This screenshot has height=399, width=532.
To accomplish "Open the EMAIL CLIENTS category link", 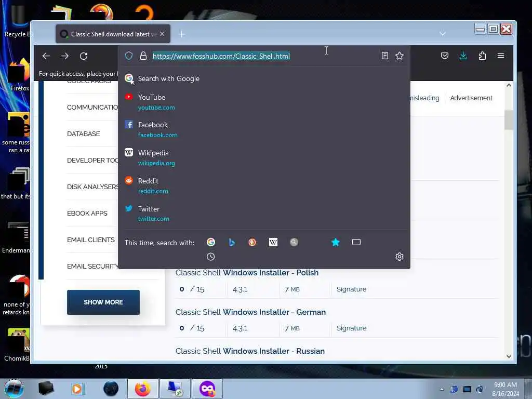I will point(91,240).
